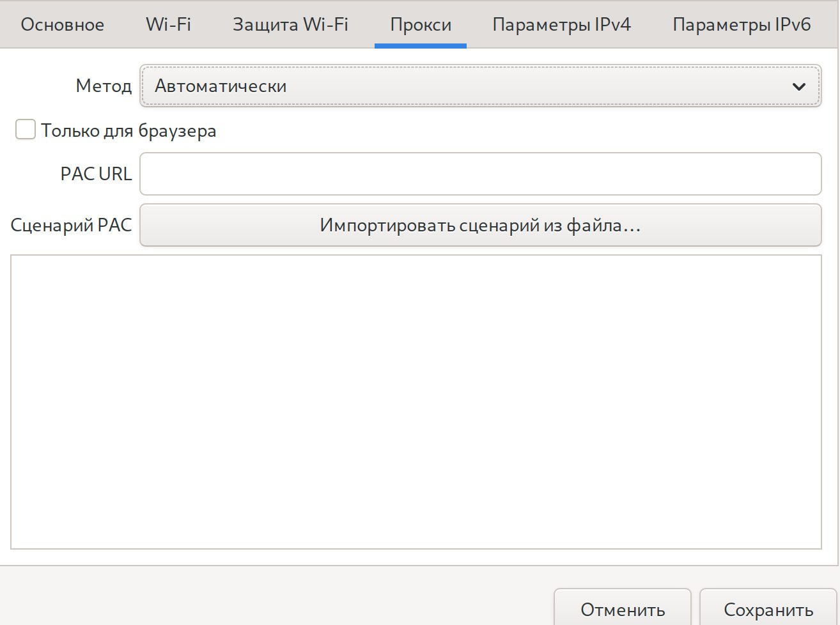Click the Метод field label
The image size is (840, 625).
104,86
